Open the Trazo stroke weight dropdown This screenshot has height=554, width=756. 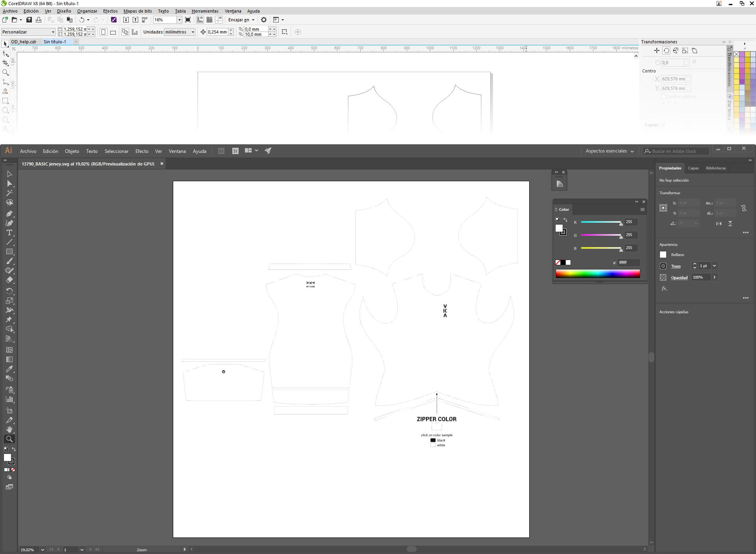(x=715, y=266)
